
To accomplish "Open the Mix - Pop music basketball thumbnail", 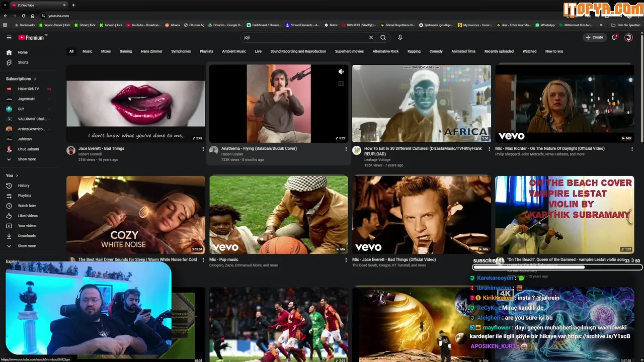I will [x=279, y=215].
